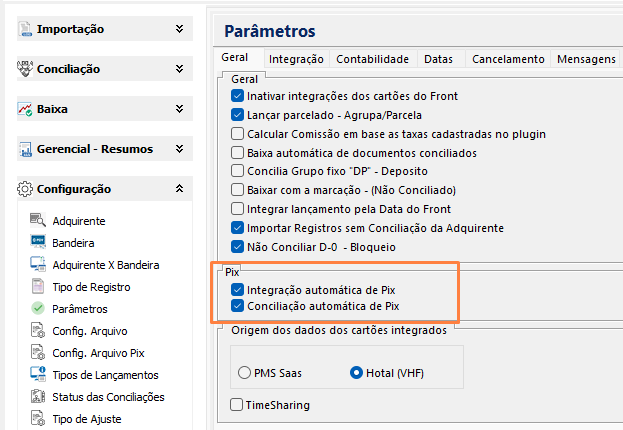Image resolution: width=623 pixels, height=430 pixels.
Task: Click the Tipo de Registro icon
Action: point(38,286)
